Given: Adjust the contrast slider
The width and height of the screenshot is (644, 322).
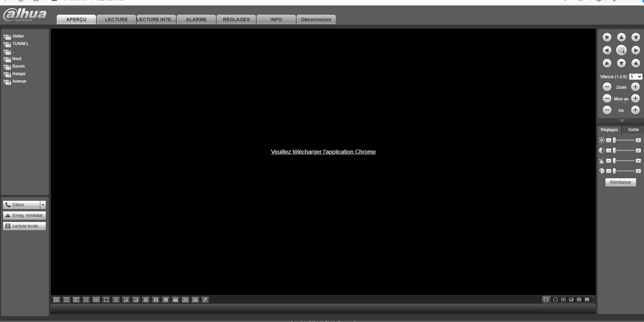Looking at the screenshot, I should pos(623,151).
